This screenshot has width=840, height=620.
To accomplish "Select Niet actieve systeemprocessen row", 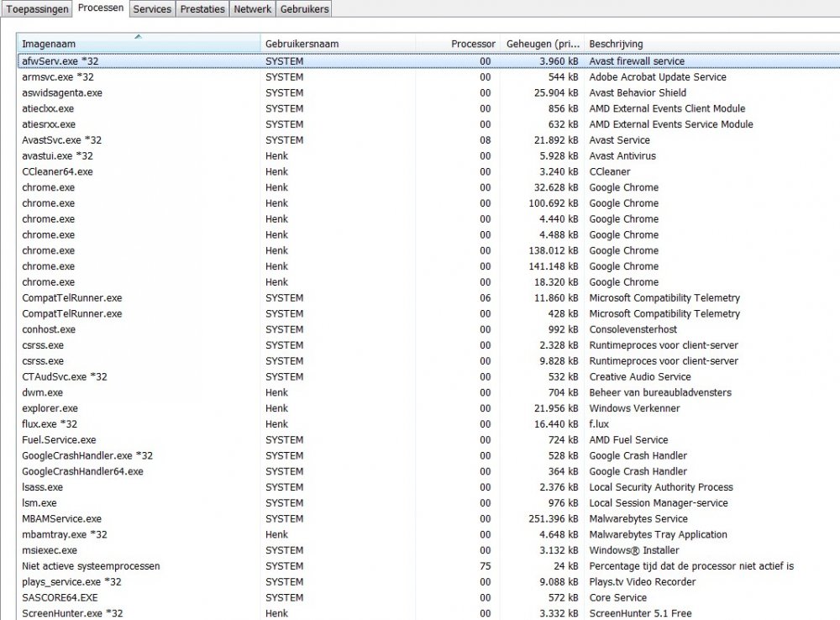I will click(91, 566).
